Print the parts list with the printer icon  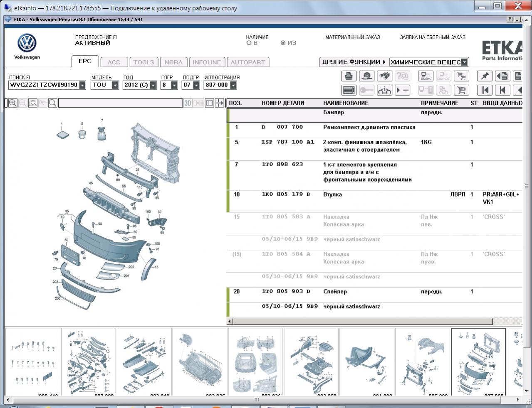[x=349, y=76]
